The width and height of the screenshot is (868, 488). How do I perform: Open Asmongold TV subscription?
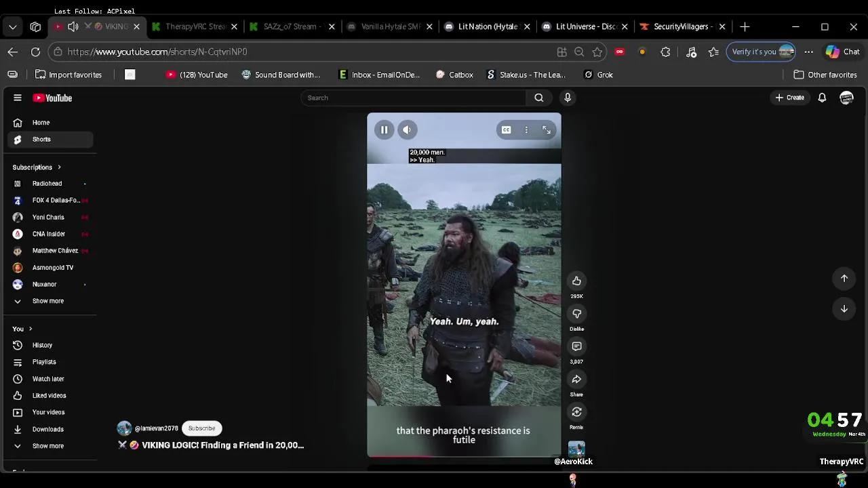click(51, 268)
